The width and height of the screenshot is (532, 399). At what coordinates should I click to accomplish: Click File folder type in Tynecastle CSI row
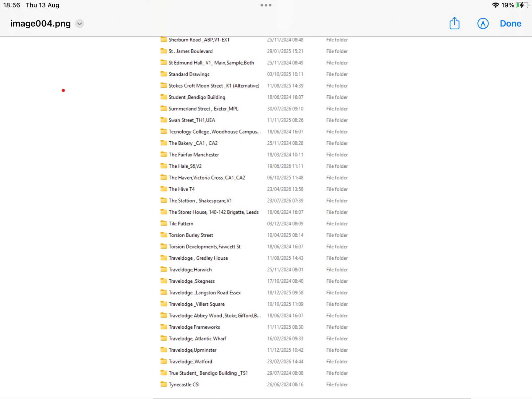[x=337, y=385]
